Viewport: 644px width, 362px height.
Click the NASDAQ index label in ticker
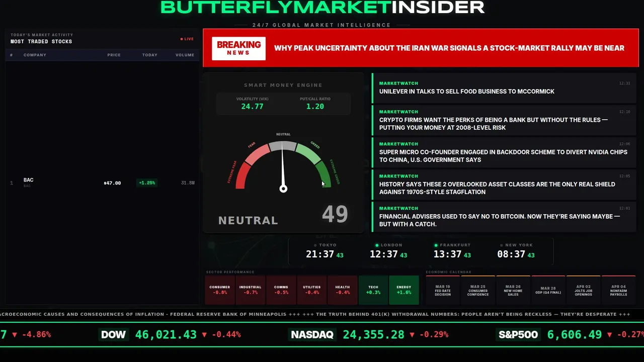pyautogui.click(x=312, y=334)
